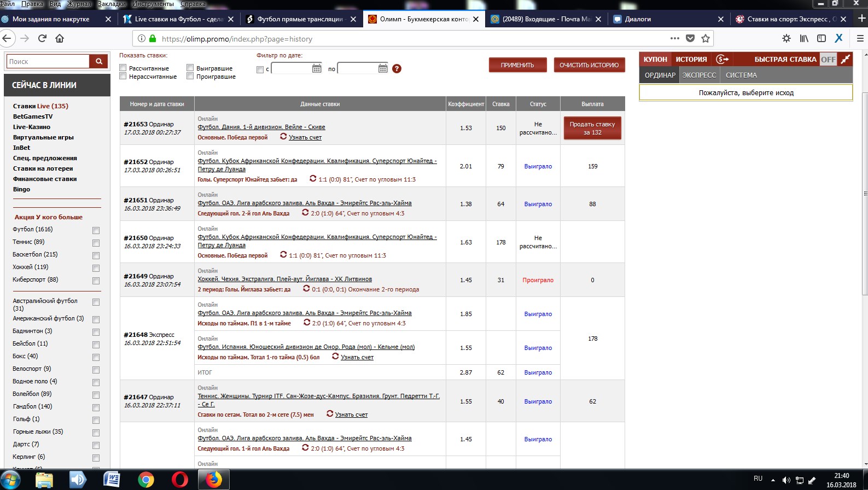Viewport: 868px width, 490px height.
Task: Open Firefox from the Windows taskbar
Action: (213, 480)
